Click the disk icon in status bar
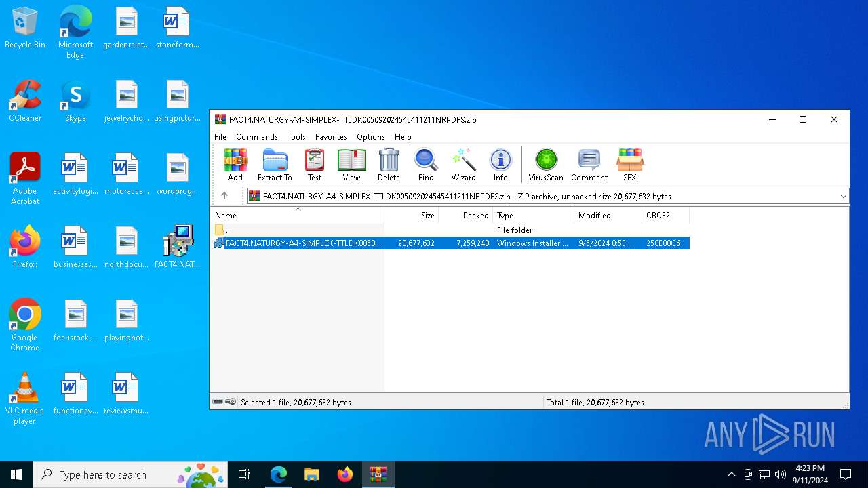Screen dimensions: 868x488 click(218, 402)
